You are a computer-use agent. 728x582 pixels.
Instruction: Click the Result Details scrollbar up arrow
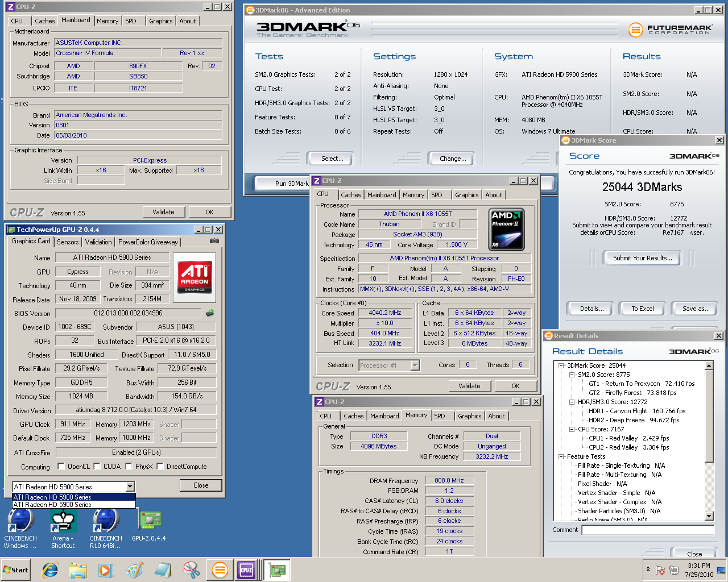coord(709,365)
